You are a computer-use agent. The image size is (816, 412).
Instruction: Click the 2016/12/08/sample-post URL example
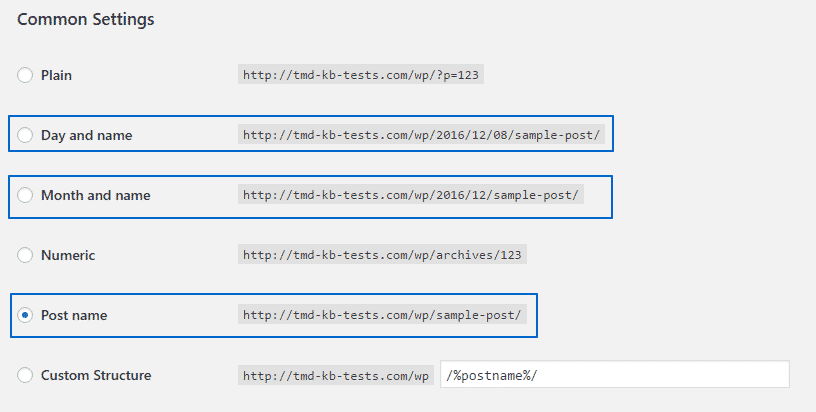(421, 135)
